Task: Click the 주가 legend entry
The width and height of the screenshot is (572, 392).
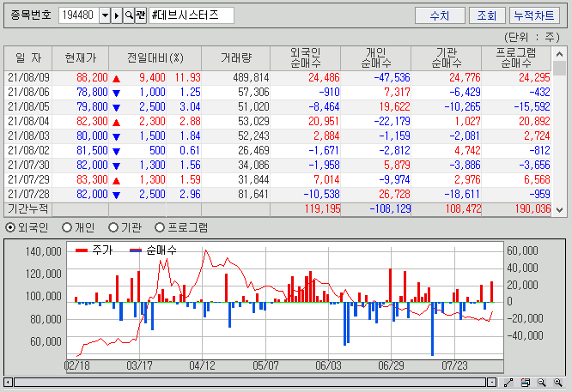Action: (94, 250)
